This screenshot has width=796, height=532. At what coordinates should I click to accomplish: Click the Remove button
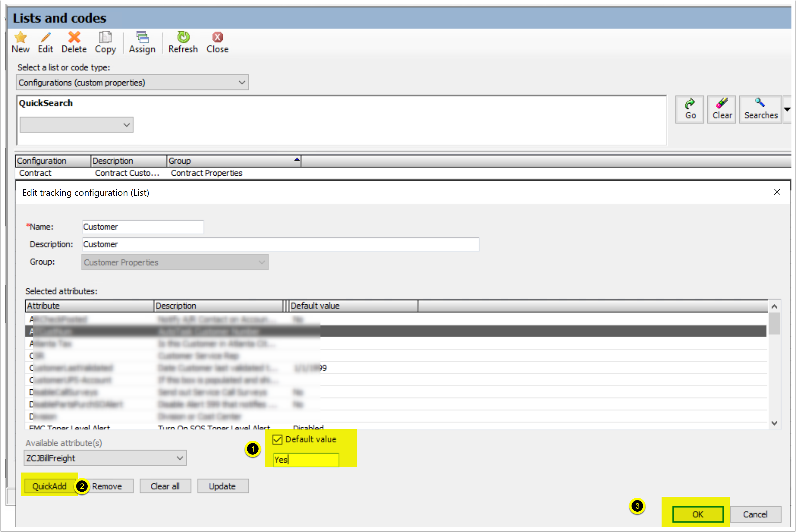point(107,486)
